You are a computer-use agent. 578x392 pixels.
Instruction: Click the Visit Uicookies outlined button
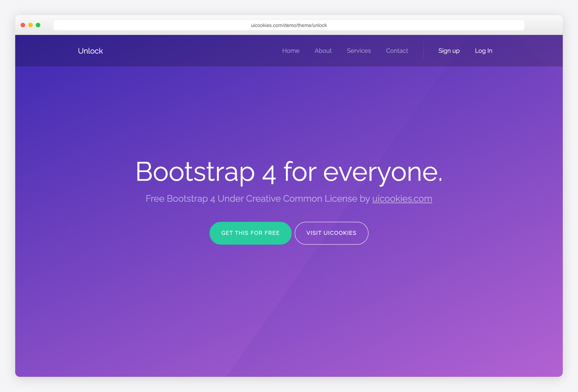click(331, 233)
